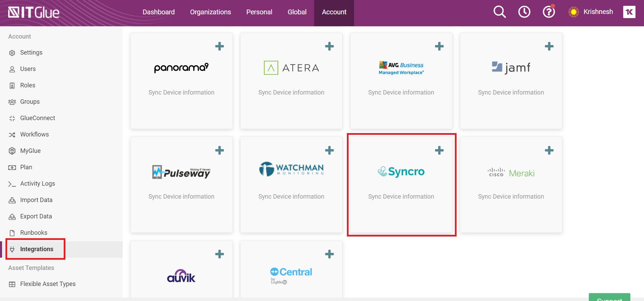Add the jamf integration with plus icon
This screenshot has height=301, width=644.
tap(549, 46)
